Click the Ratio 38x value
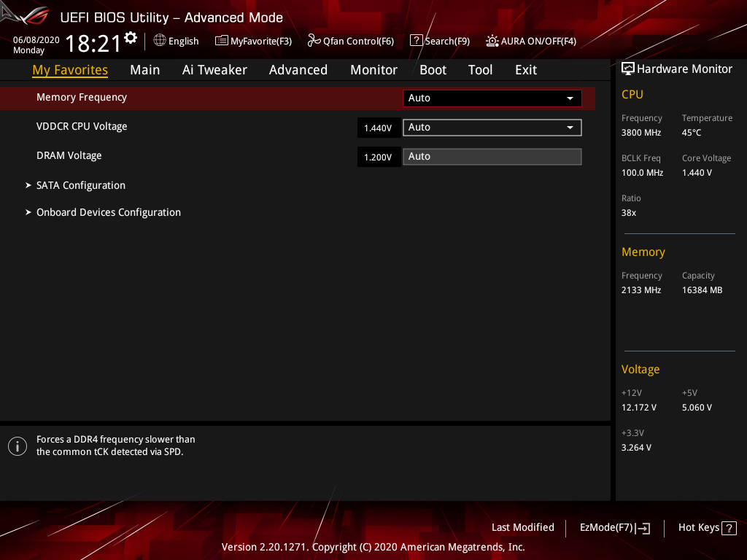 (628, 213)
